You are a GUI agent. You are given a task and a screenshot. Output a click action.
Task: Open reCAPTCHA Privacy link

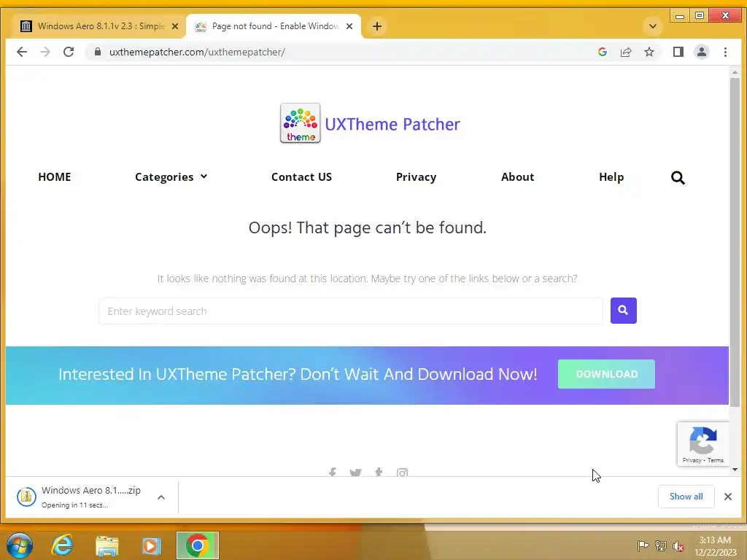pos(692,461)
